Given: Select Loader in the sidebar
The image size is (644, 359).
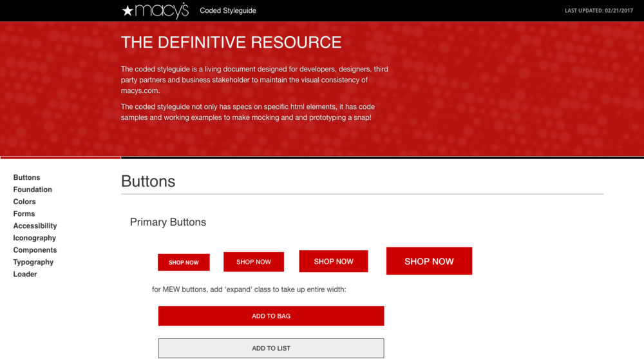Looking at the screenshot, I should point(25,274).
